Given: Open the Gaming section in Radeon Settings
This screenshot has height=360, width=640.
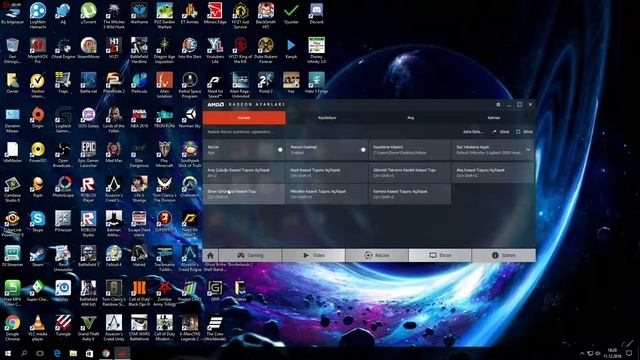Looking at the screenshot, I should tap(250, 255).
